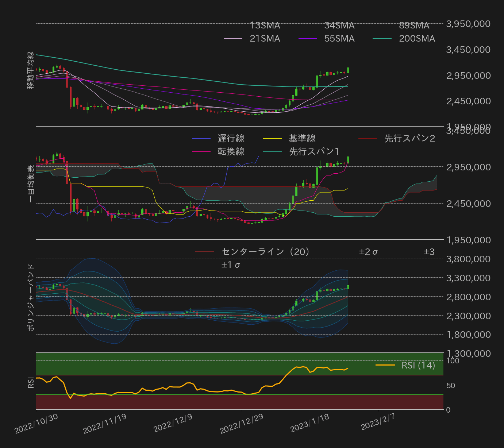Toggle 基準線 line visibility

coord(273,139)
